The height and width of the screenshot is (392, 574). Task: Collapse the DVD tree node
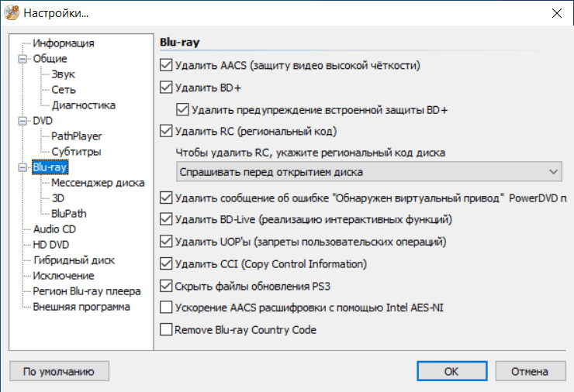coord(21,121)
